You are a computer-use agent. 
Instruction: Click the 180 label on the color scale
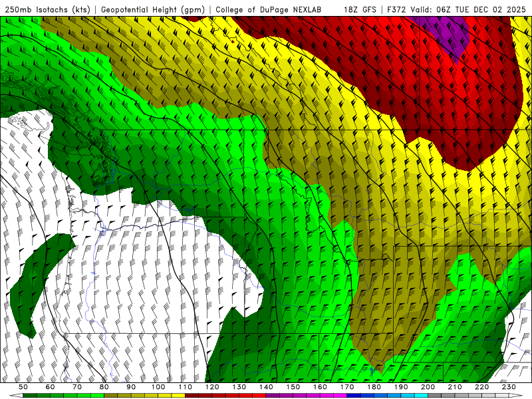pyautogui.click(x=374, y=387)
